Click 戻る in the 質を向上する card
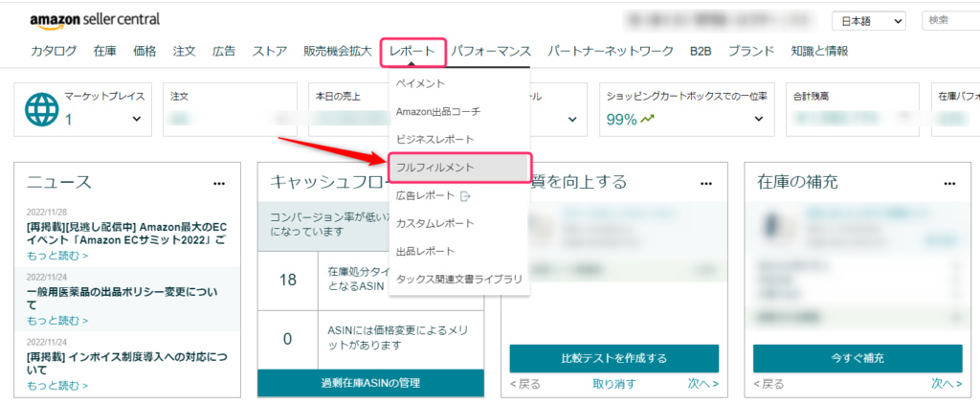The height and width of the screenshot is (405, 980). [x=525, y=384]
